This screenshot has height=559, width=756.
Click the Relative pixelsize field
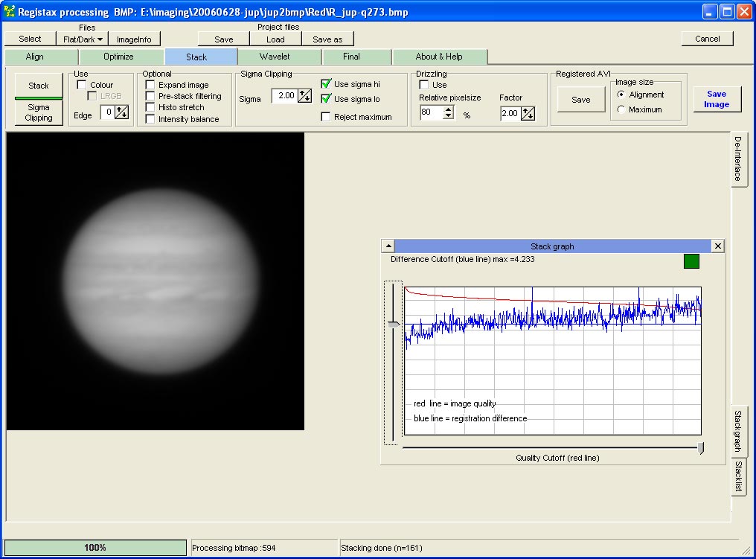(x=431, y=112)
